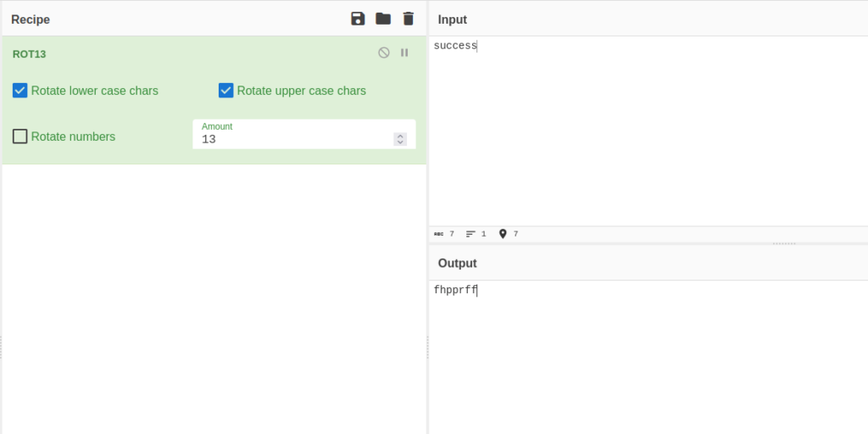Click the Input/Output splitter handle

pyautogui.click(x=784, y=243)
